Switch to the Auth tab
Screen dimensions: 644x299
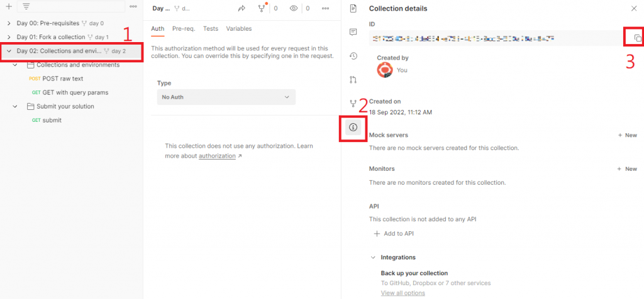158,29
